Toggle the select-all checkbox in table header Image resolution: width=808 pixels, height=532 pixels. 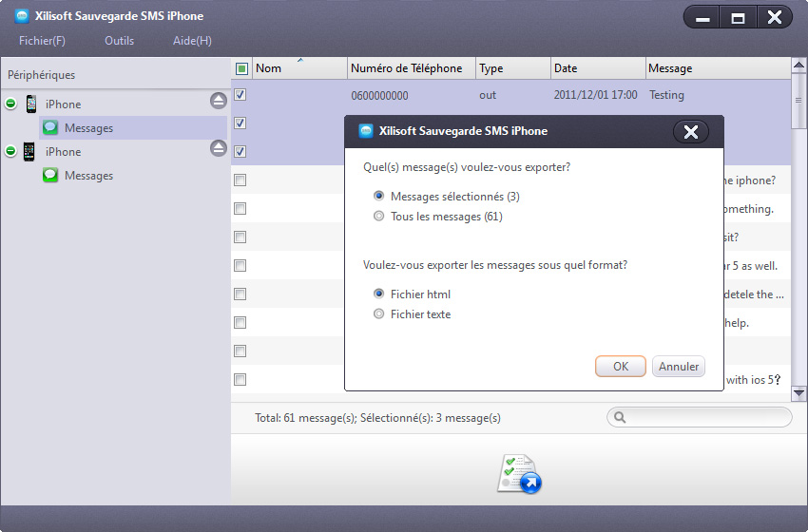pyautogui.click(x=241, y=68)
